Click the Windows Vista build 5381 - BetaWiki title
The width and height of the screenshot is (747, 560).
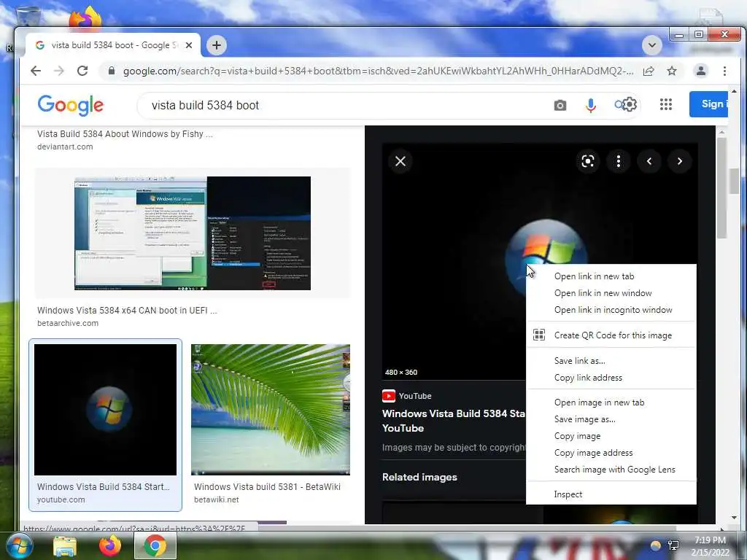267,486
